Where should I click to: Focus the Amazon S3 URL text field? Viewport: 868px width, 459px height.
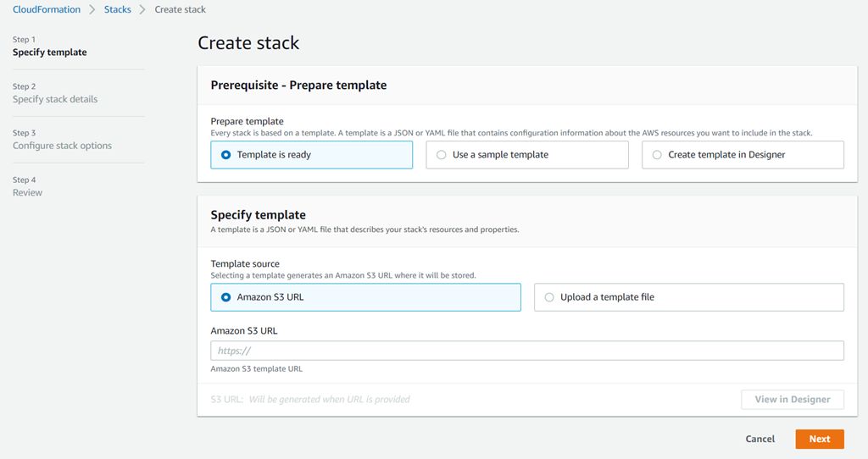click(526, 351)
